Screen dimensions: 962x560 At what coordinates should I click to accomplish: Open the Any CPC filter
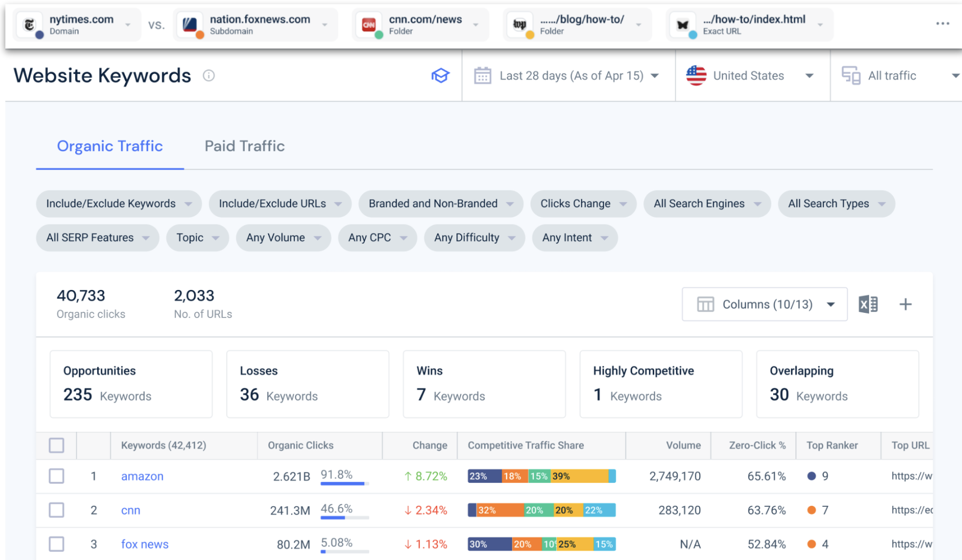click(377, 238)
